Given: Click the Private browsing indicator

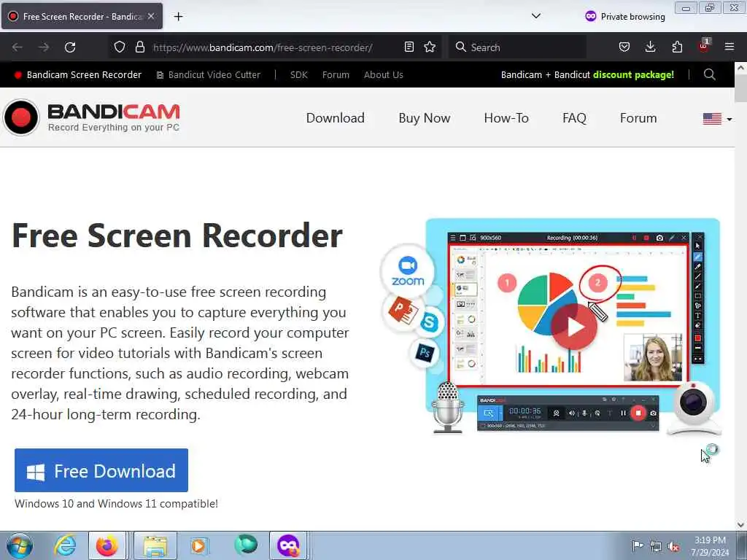Looking at the screenshot, I should pos(625,17).
